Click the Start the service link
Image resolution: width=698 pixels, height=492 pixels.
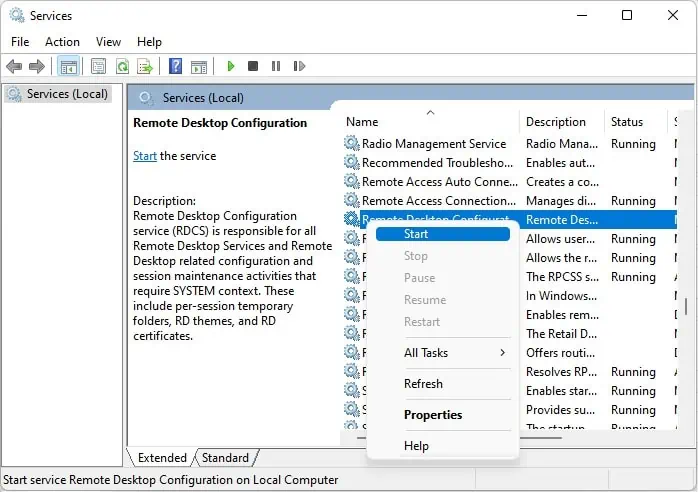[x=145, y=156]
